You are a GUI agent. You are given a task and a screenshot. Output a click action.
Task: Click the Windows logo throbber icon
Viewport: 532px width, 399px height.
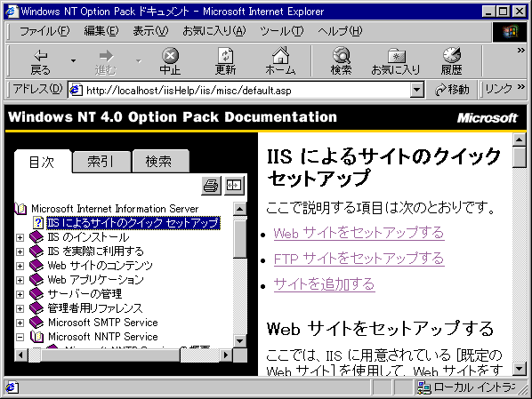pos(510,32)
